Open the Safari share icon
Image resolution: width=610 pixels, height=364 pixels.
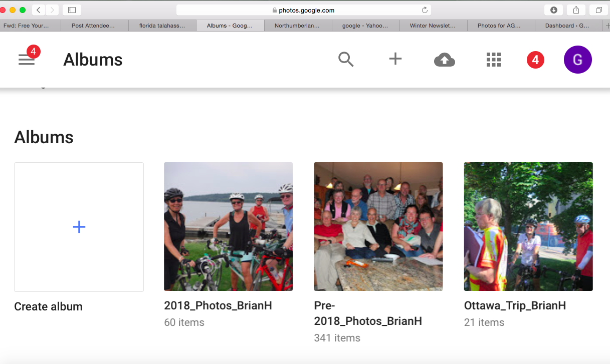pyautogui.click(x=575, y=9)
